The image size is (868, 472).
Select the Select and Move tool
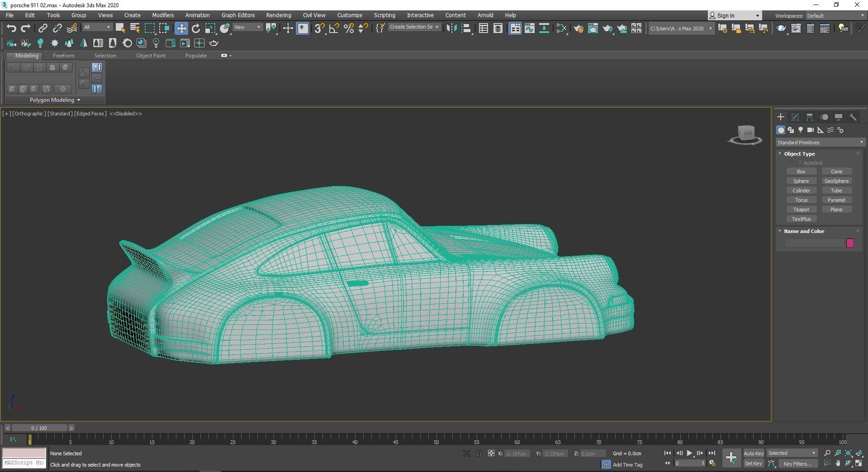(x=181, y=28)
